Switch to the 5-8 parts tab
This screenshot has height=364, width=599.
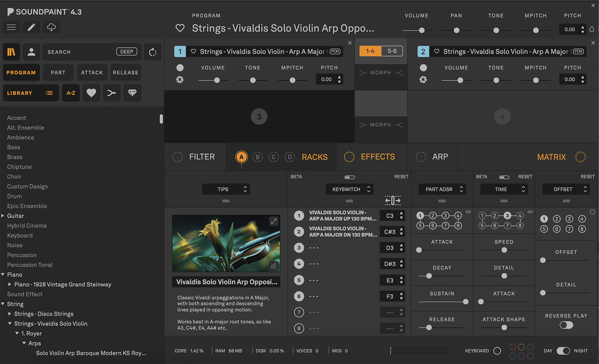pos(392,51)
